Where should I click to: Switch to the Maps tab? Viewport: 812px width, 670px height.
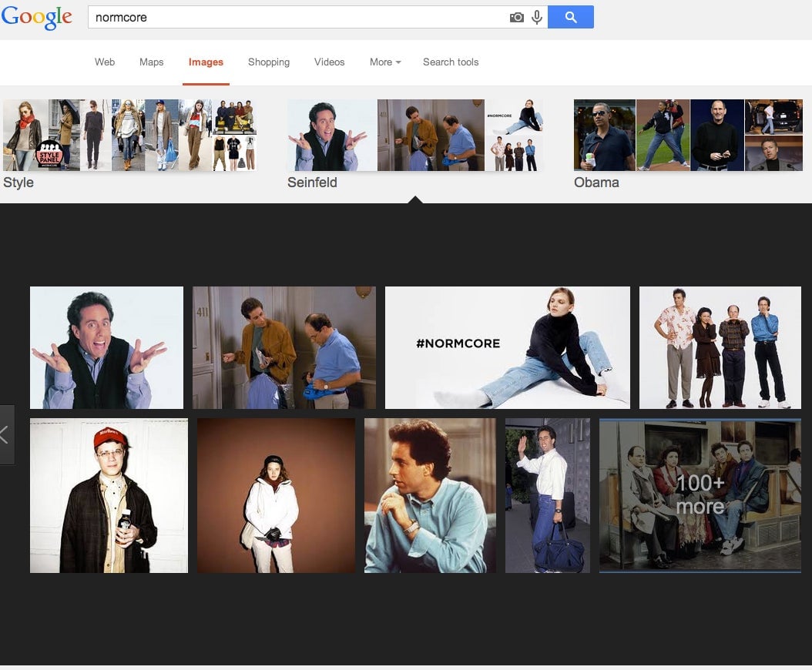point(151,62)
